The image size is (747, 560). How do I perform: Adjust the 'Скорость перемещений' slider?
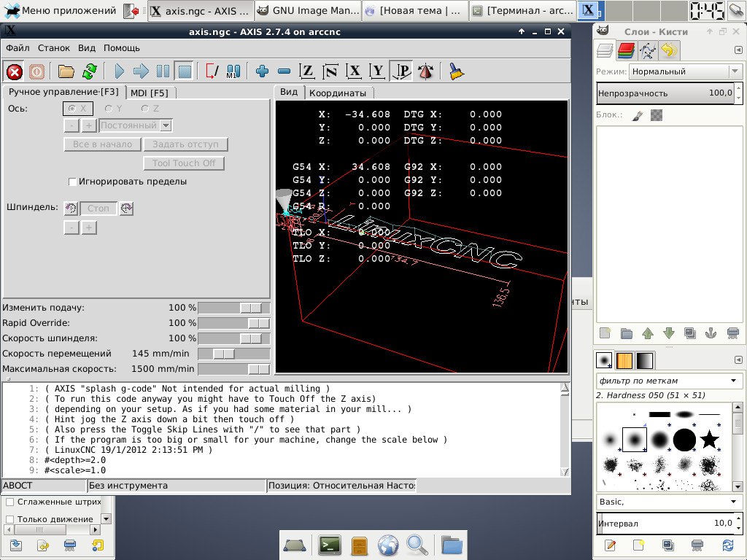[x=224, y=354]
